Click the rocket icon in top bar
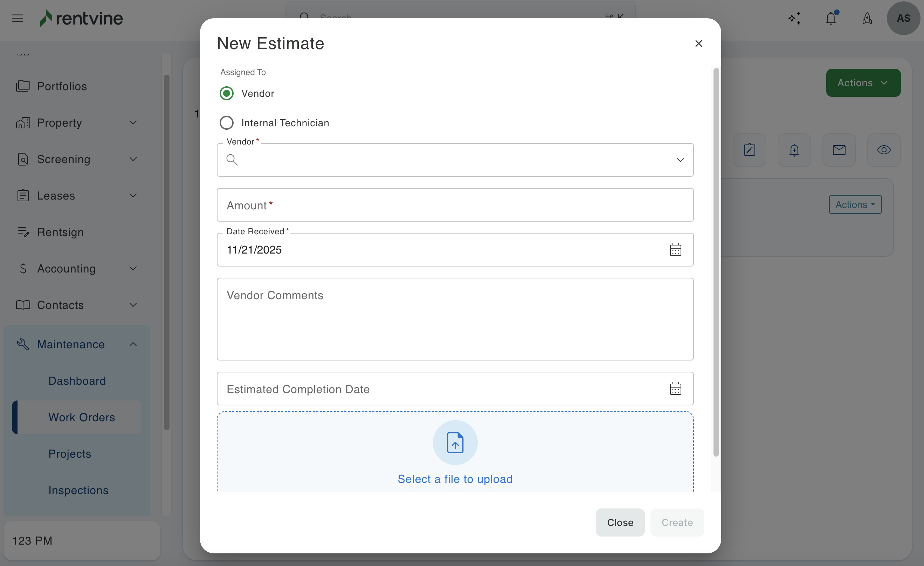924x566 pixels. coord(867,18)
